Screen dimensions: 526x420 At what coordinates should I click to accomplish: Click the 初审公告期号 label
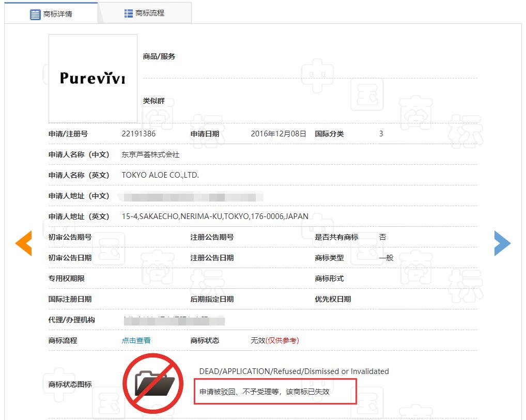click(x=70, y=237)
